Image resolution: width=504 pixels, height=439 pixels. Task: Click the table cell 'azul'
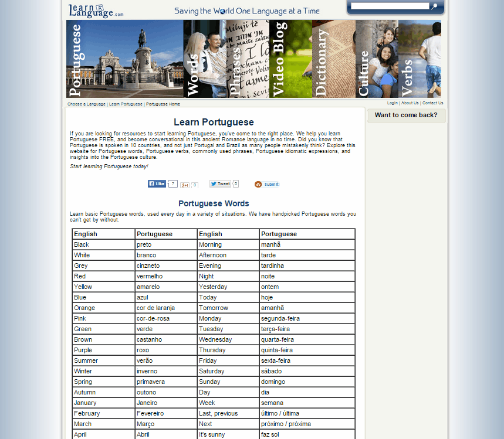tap(166, 298)
